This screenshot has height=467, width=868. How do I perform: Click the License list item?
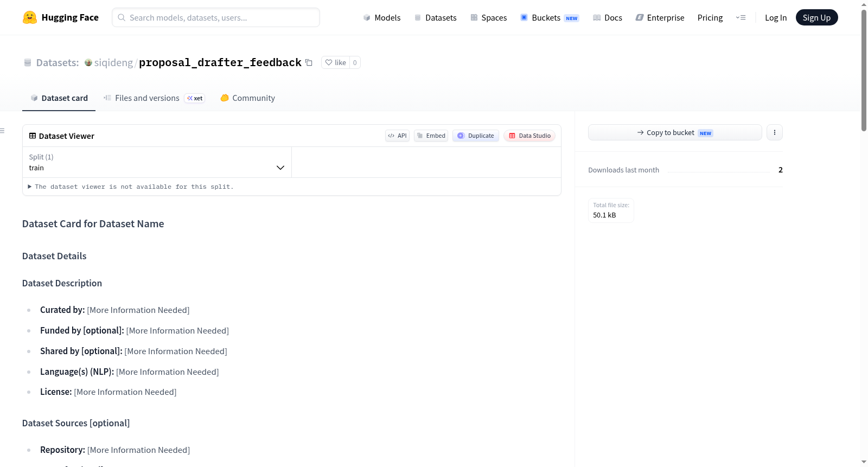pyautogui.click(x=108, y=392)
